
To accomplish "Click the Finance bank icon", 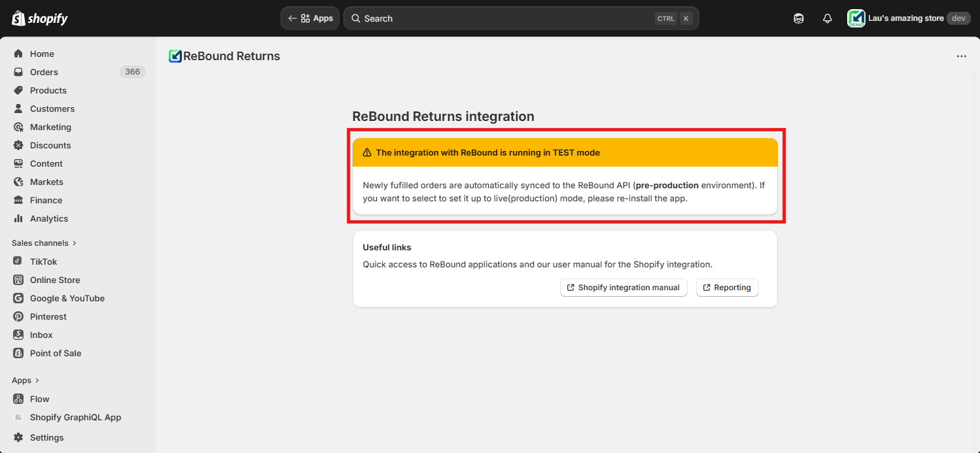I will (18, 200).
